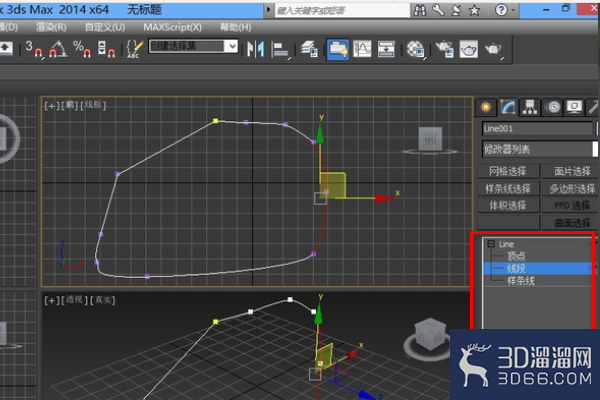600x400 pixels.
Task: Click the red X axis gizmo arrow
Action: point(384,198)
